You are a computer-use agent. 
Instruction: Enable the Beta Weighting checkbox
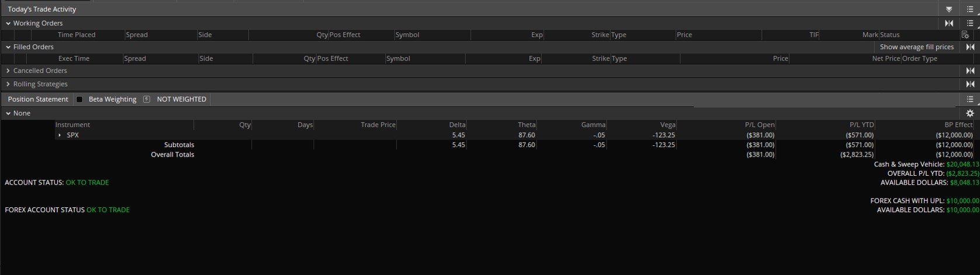point(79,99)
